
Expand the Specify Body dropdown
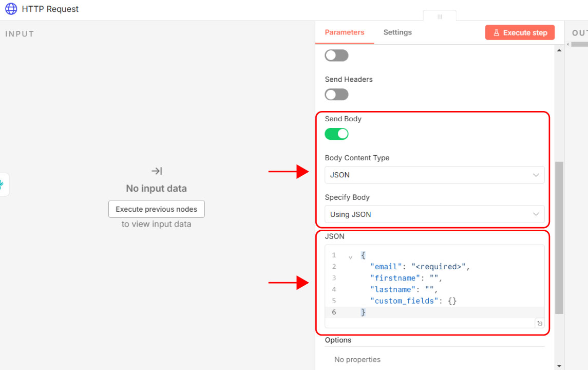click(434, 214)
